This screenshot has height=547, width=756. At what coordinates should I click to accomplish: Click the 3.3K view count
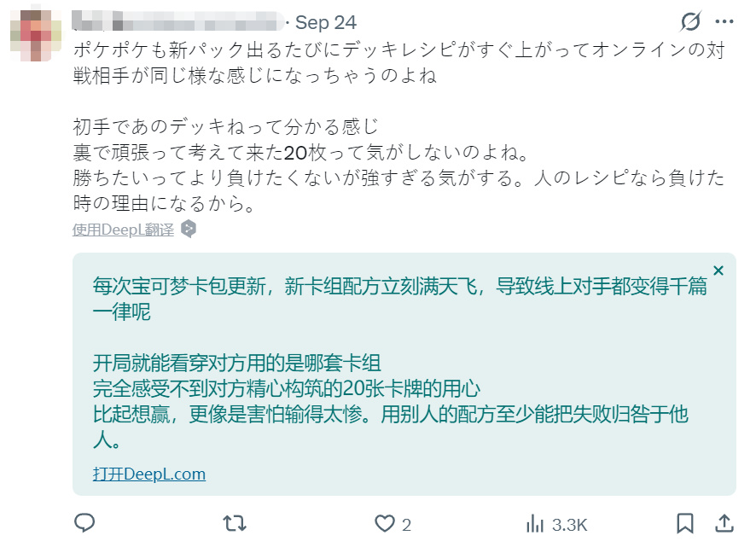tap(568, 523)
